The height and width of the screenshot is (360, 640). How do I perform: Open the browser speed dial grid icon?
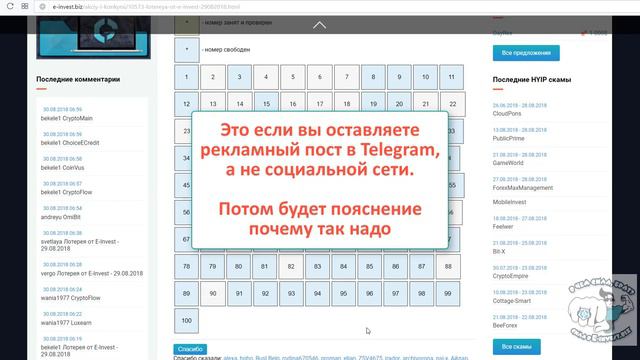click(25, 6)
